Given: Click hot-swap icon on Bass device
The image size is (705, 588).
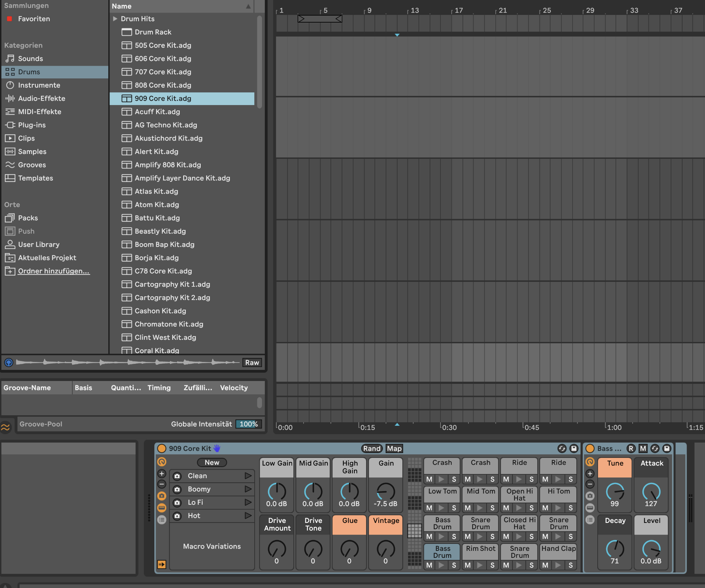Looking at the screenshot, I should pyautogui.click(x=655, y=448).
